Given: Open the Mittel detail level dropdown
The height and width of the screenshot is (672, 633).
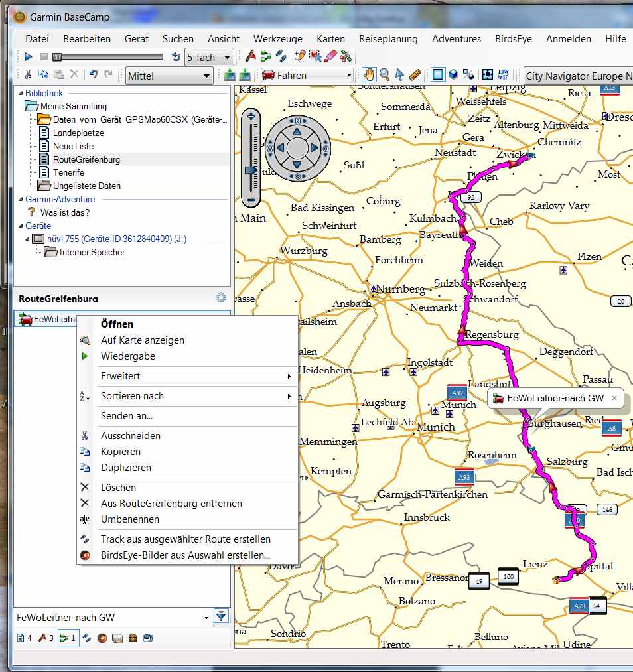Looking at the screenshot, I should [x=169, y=76].
